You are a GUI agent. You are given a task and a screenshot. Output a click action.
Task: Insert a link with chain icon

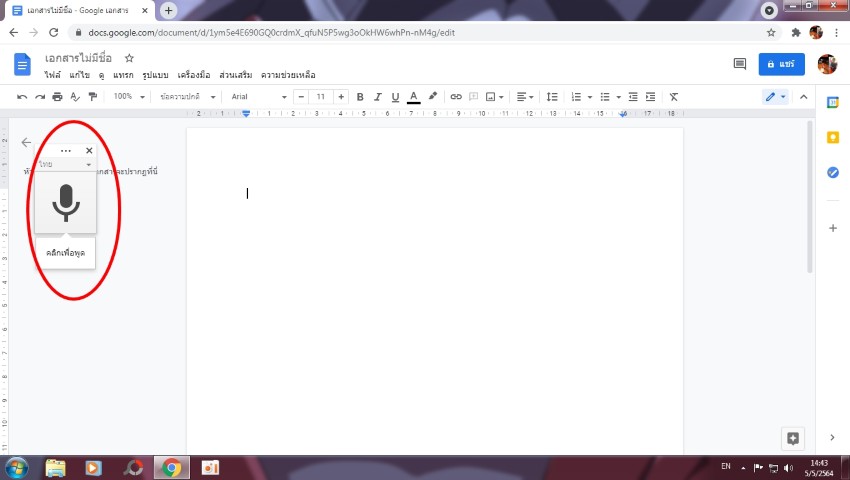(456, 97)
